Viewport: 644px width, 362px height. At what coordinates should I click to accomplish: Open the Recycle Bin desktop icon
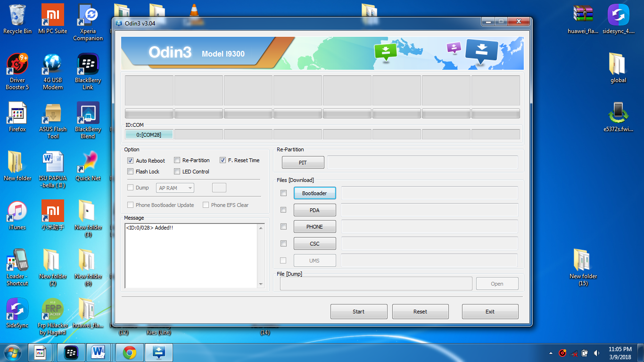[x=17, y=19]
